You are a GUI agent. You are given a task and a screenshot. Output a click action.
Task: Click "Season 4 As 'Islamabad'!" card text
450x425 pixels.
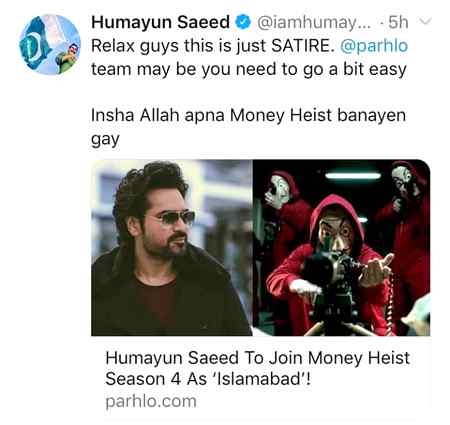(208, 379)
